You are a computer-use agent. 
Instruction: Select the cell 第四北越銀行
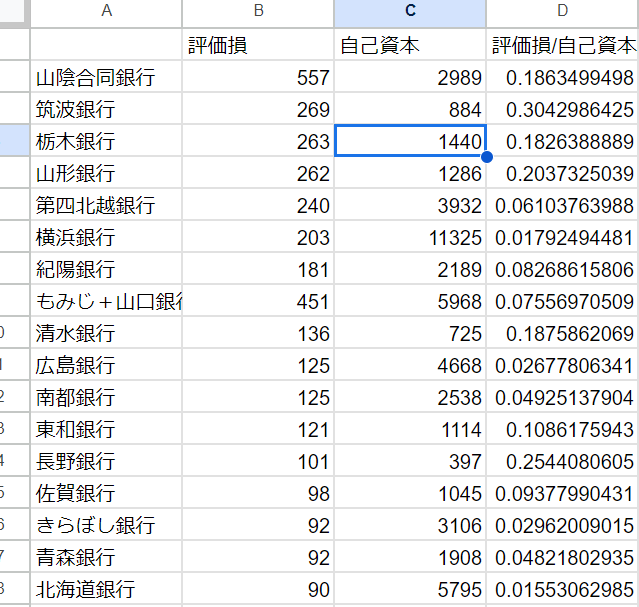[106, 205]
